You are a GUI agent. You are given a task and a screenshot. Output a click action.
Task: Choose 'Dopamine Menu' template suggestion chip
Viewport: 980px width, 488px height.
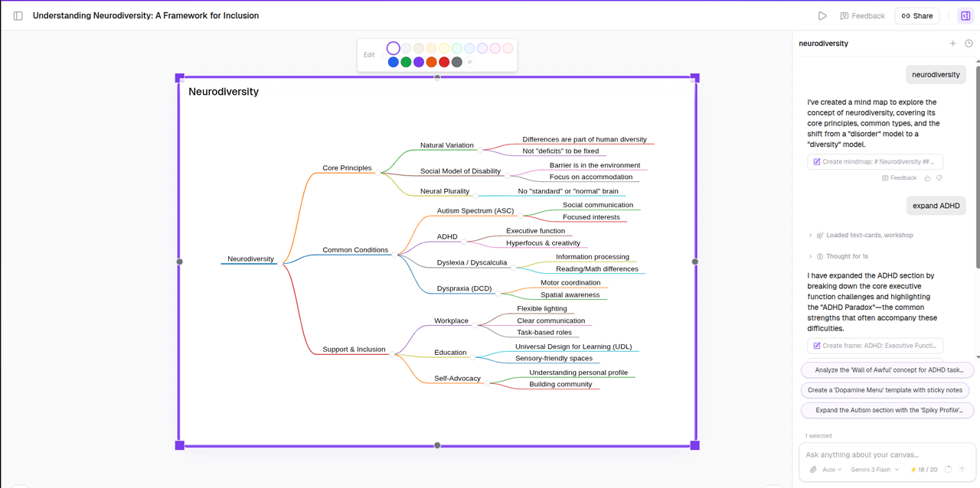[x=884, y=390]
